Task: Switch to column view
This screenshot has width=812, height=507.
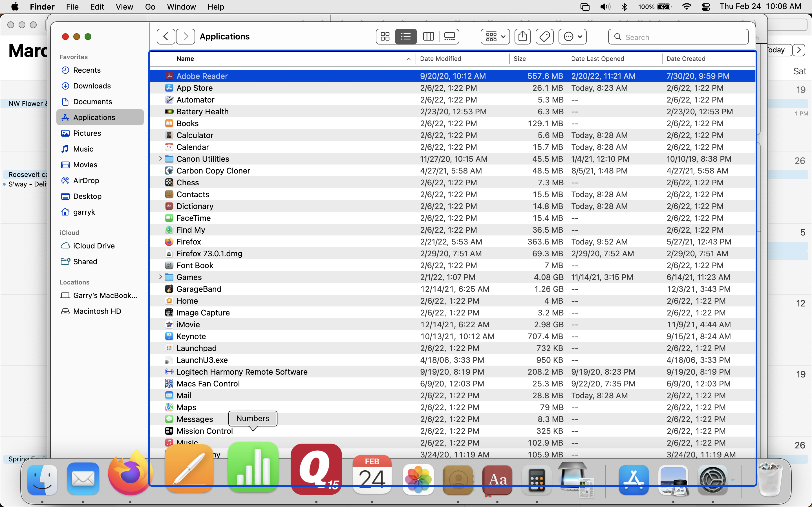Action: coord(428,37)
